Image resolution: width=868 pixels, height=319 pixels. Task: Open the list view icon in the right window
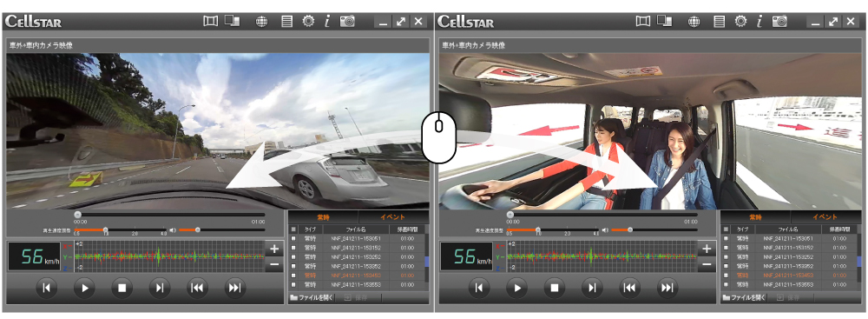719,22
